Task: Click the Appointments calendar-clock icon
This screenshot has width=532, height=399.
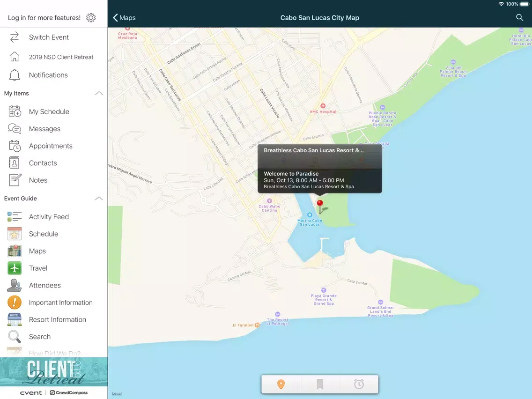Action: point(15,146)
